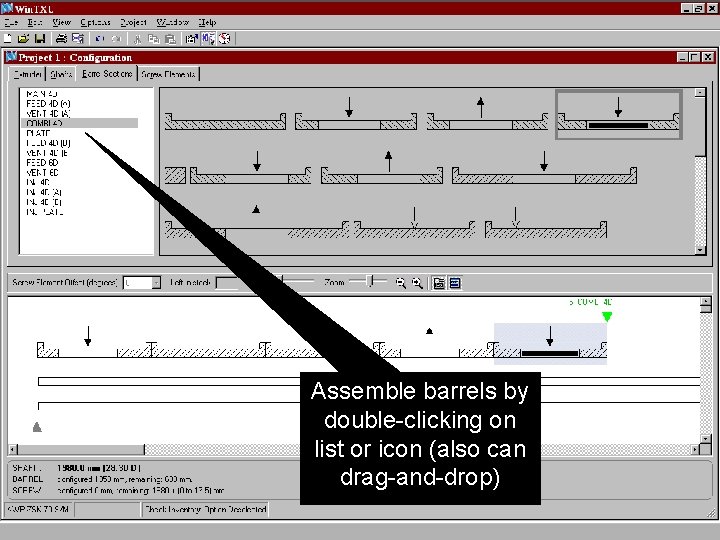The height and width of the screenshot is (540, 720).
Task: Switch to the Barrel Sections tab
Action: 107,73
